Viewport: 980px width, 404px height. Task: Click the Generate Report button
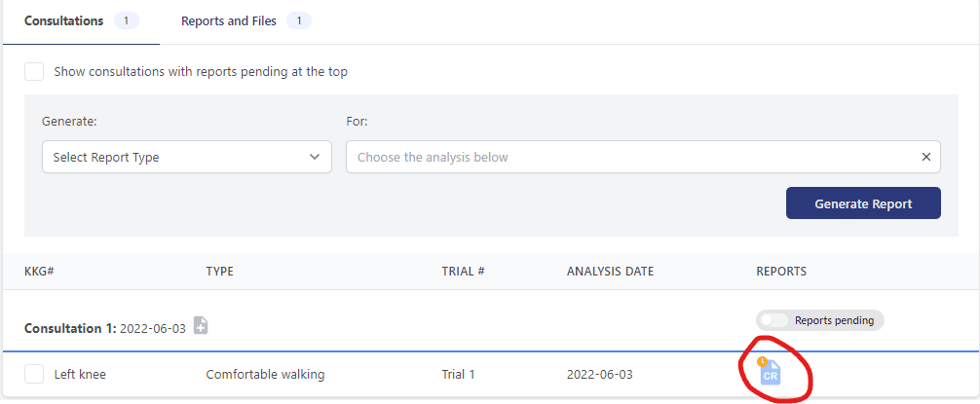863,202
